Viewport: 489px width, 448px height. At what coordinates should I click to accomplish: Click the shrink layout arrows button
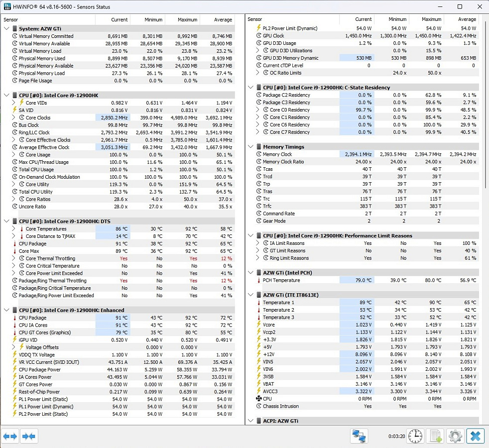pyautogui.click(x=29, y=436)
